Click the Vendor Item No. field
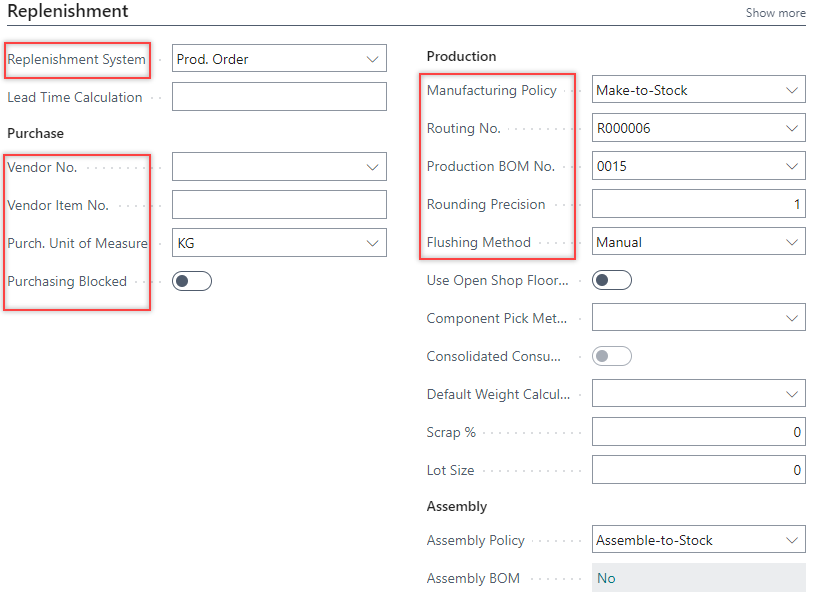The image size is (815, 606). pyautogui.click(x=279, y=205)
